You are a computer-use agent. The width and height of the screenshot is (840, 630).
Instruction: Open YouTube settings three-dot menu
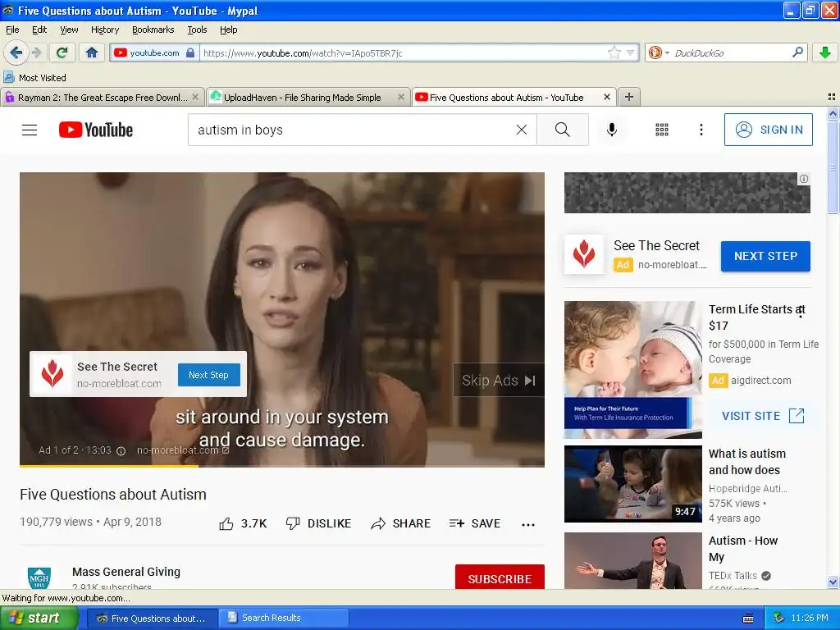click(x=701, y=130)
